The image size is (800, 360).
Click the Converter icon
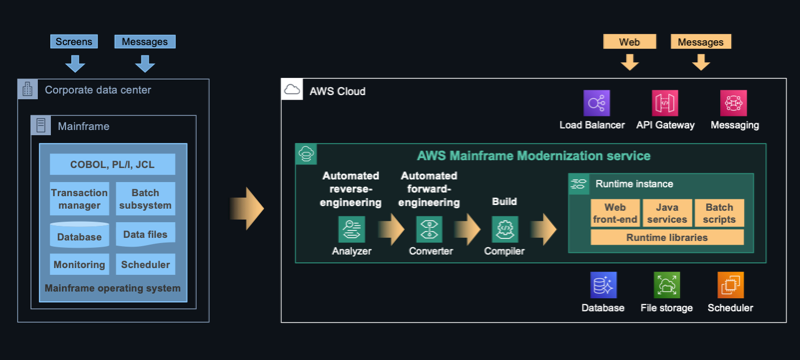pos(429,229)
